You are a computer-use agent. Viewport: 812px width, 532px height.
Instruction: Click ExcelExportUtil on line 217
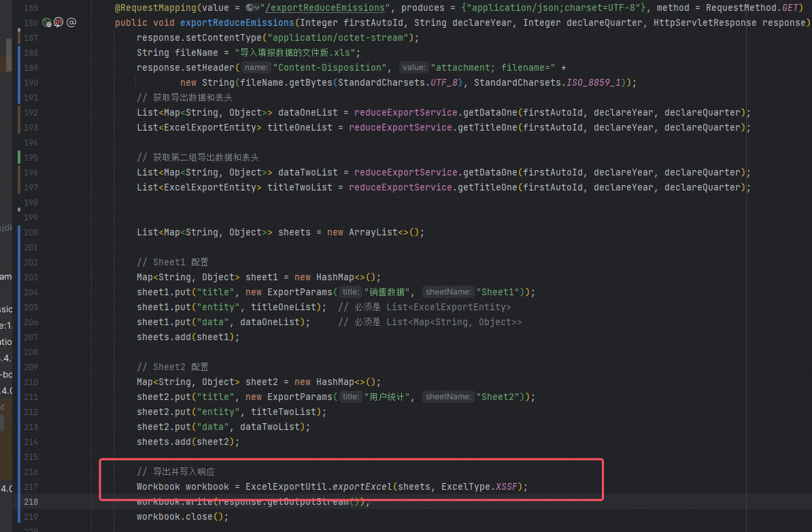click(x=286, y=487)
